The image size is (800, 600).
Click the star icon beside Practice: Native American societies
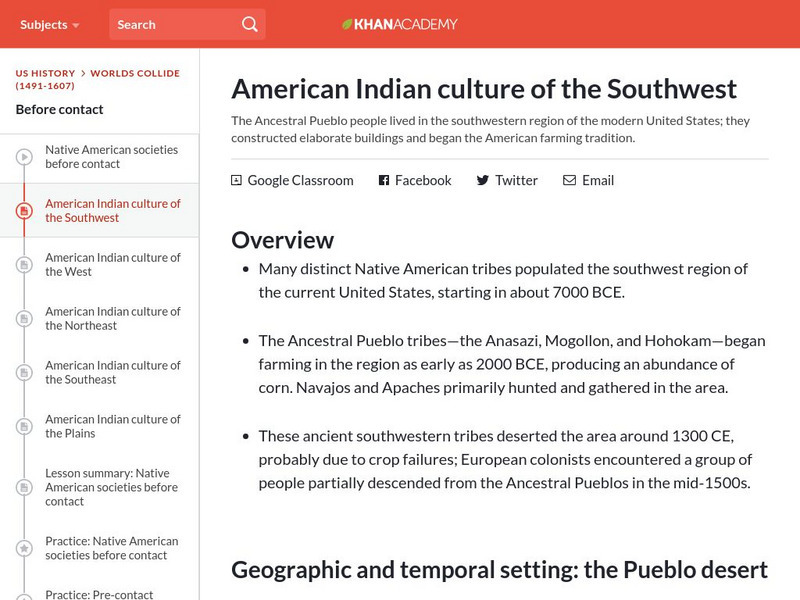coord(24,548)
